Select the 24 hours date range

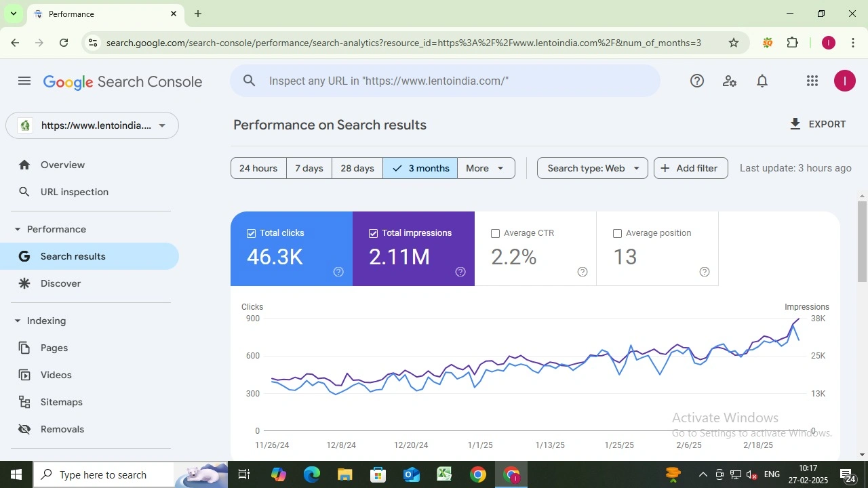pos(258,168)
